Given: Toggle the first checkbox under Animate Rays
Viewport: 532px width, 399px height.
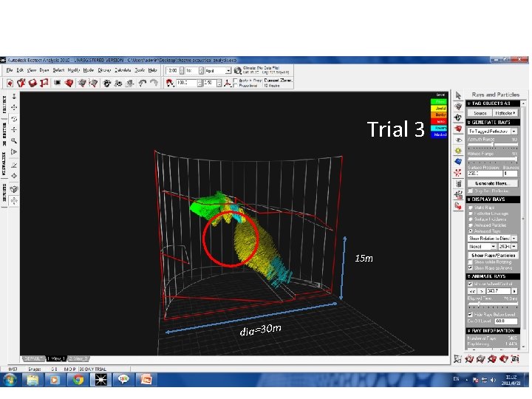Looking at the screenshot, I should click(470, 284).
